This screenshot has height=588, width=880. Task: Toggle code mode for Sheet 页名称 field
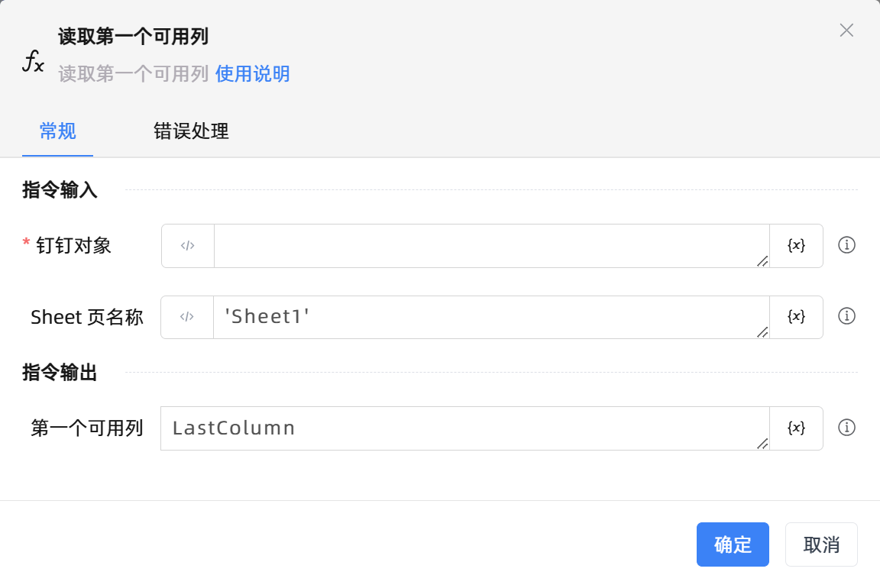187,317
